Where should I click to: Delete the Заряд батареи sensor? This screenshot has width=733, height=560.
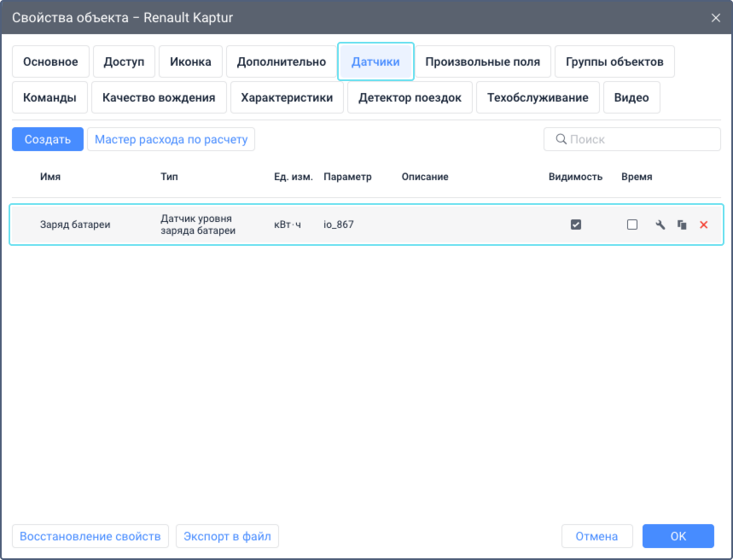703,225
